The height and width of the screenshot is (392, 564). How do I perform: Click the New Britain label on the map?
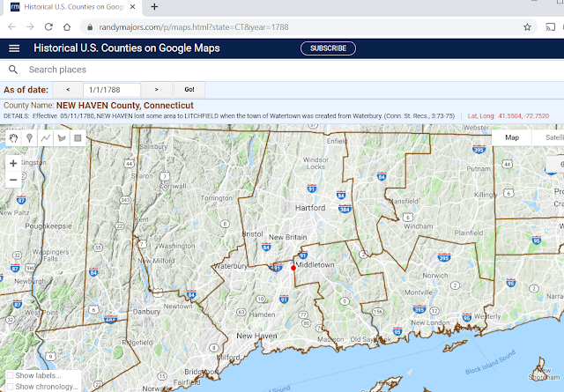(288, 237)
